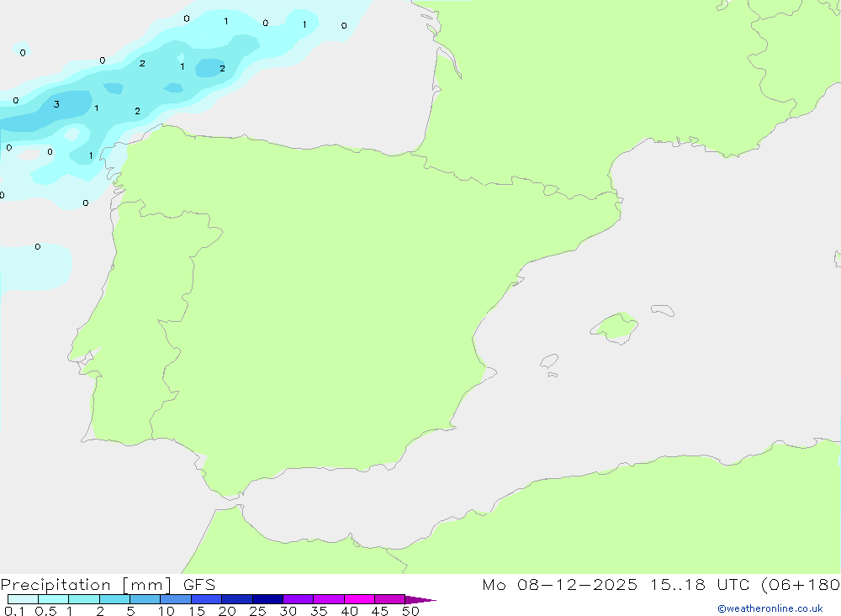This screenshot has height=616, width=841.
Task: Click the '25' legend scale label
Action: tap(257, 611)
